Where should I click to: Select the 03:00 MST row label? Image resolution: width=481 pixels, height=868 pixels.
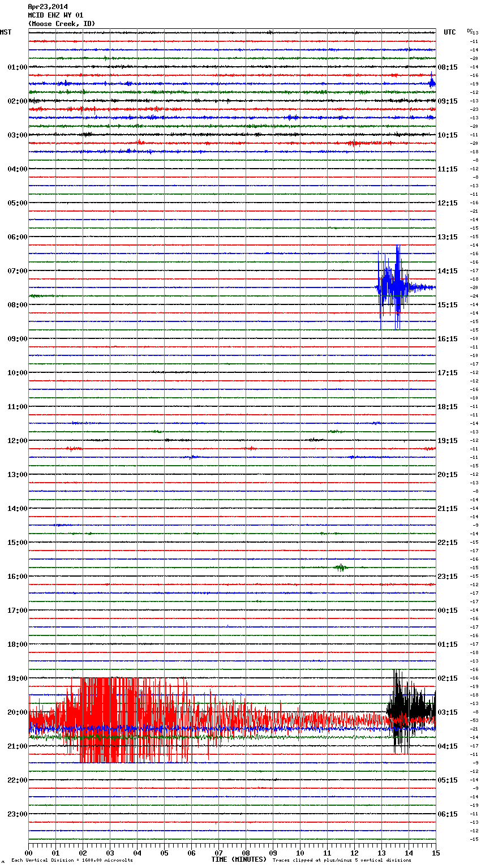click(x=18, y=135)
